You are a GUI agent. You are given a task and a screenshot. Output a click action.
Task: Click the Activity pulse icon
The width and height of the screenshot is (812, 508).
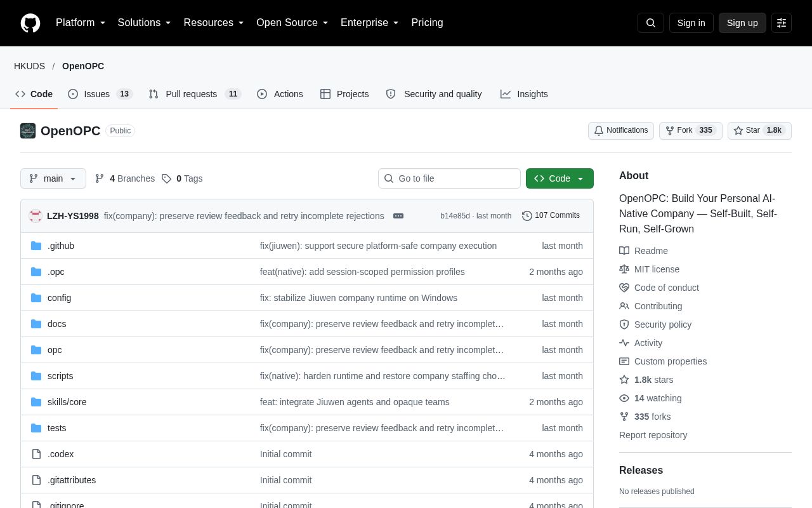tap(624, 343)
